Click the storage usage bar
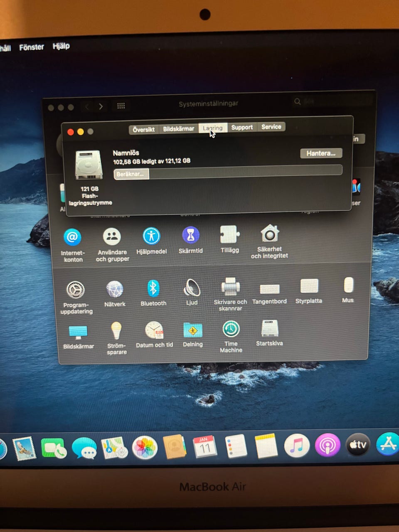This screenshot has width=399, height=532. 228,172
